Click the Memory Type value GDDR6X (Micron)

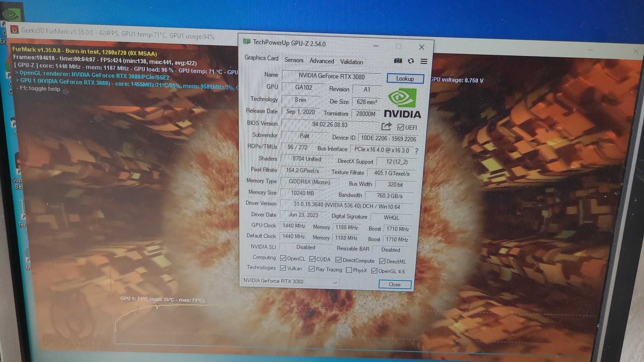tap(309, 182)
